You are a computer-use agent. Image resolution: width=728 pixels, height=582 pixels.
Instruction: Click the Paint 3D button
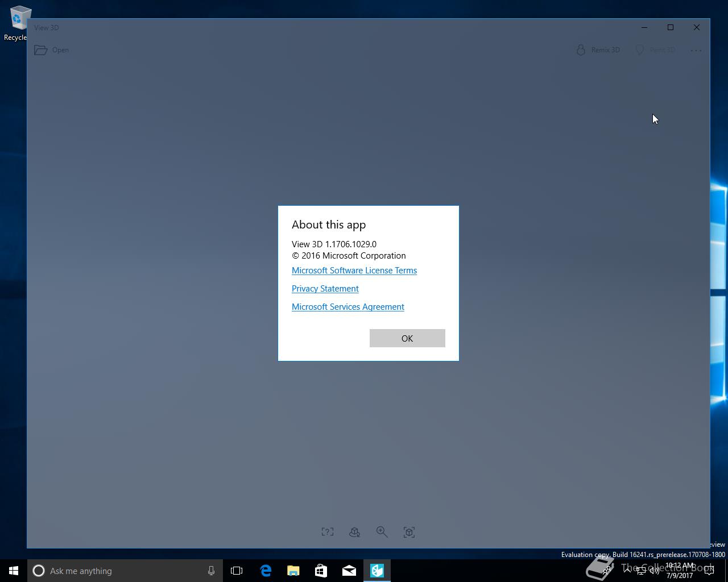coord(655,50)
